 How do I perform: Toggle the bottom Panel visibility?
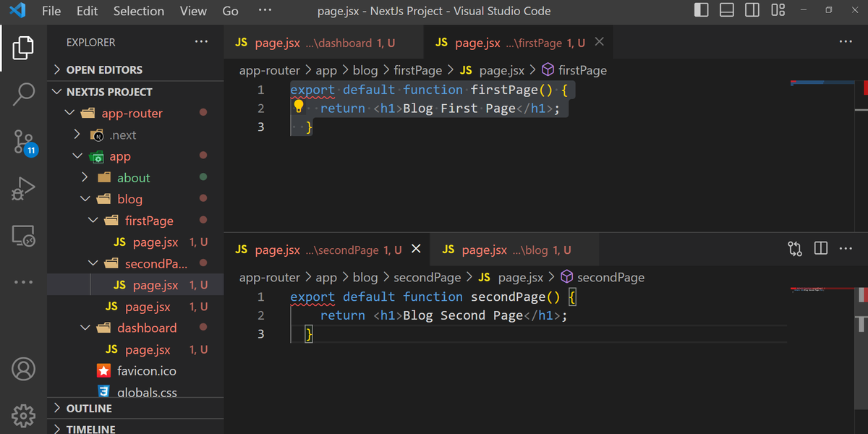coord(726,10)
